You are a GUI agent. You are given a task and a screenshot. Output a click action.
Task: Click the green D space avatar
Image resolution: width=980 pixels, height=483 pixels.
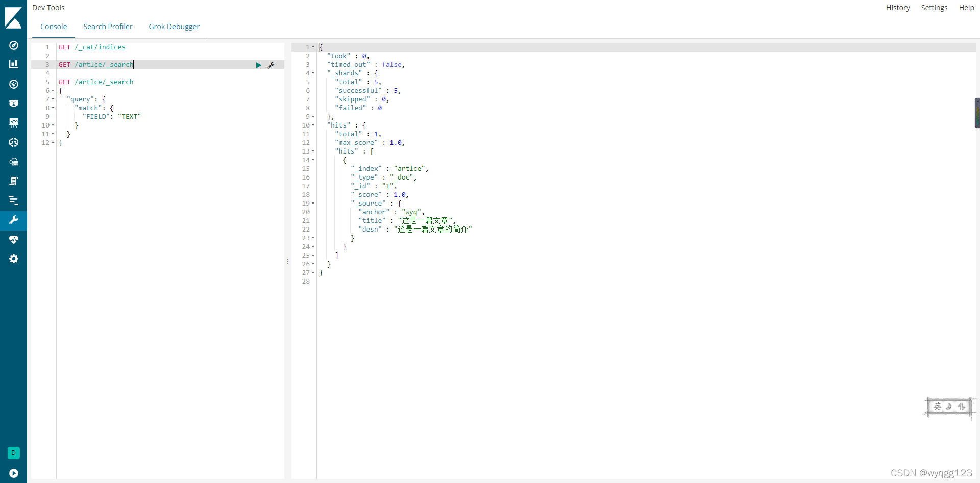pos(14,453)
